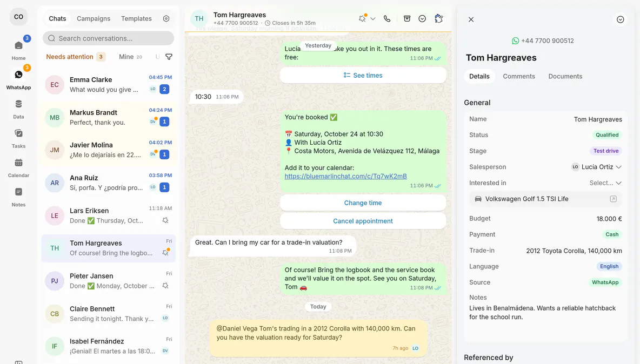The width and height of the screenshot is (640, 364).
Task: Click DV assignee badge on Isabel Fernández chat
Action: tap(165, 350)
